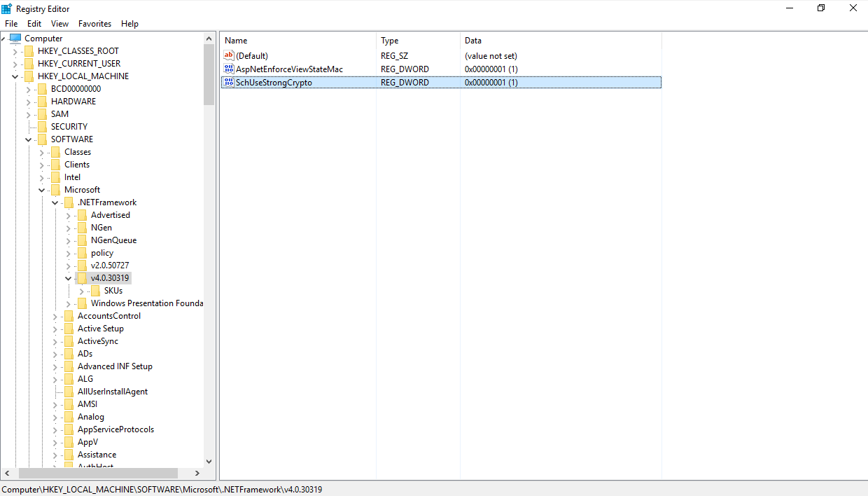This screenshot has width=868, height=496.
Task: Click the folder icon of v4.0.30319
Action: coord(83,277)
